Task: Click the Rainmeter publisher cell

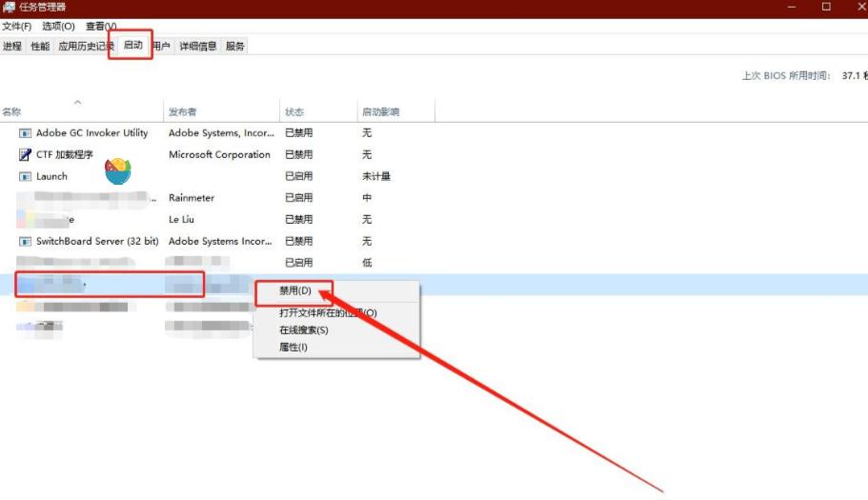Action: pos(192,198)
